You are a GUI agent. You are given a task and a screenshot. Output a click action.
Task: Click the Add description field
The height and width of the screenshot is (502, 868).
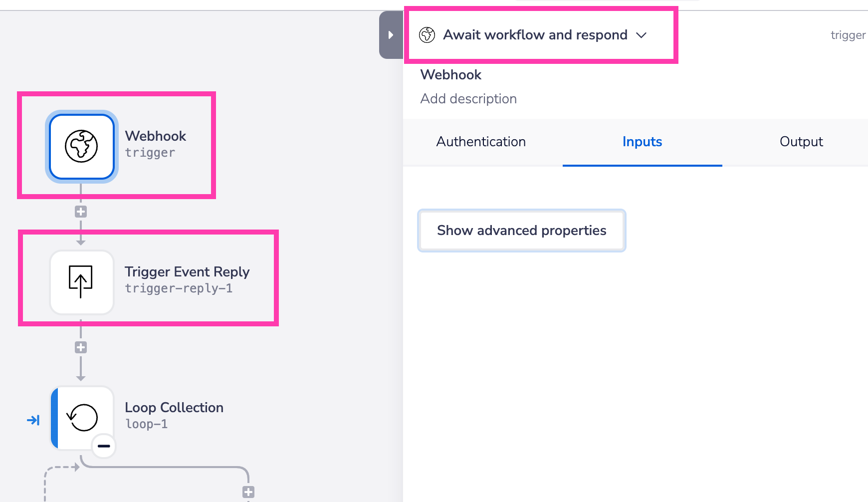(468, 99)
